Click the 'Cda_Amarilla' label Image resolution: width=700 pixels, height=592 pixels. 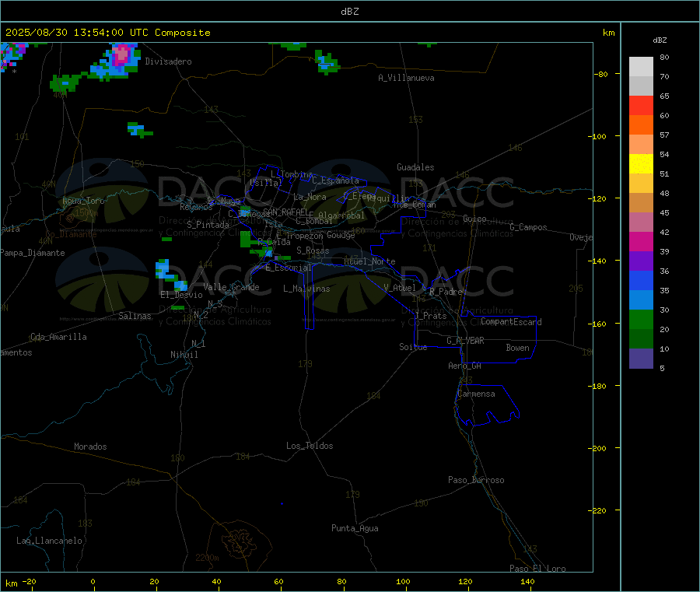[58, 337]
